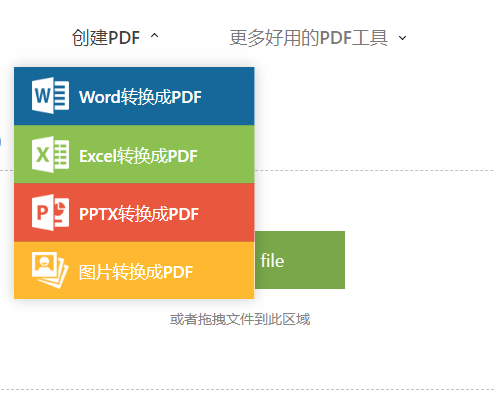Image resolution: width=495 pixels, height=407 pixels.
Task: Choose Excel转换成PDF
Action: click(x=134, y=154)
